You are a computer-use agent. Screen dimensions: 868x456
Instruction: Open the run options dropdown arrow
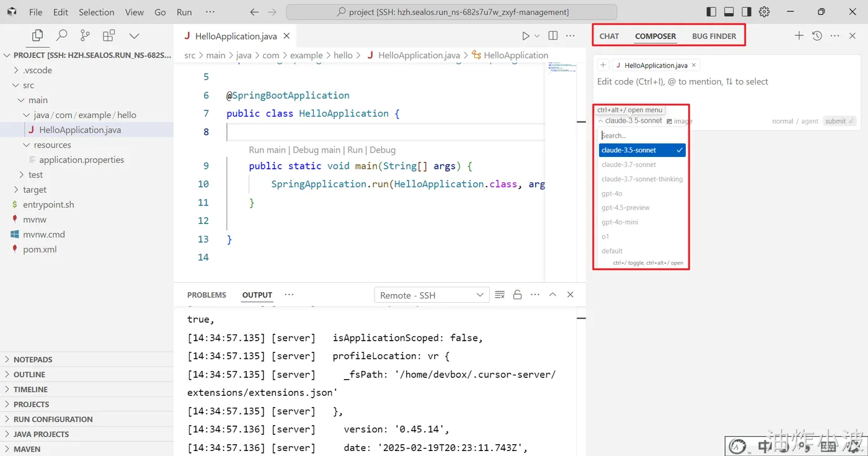pyautogui.click(x=537, y=36)
